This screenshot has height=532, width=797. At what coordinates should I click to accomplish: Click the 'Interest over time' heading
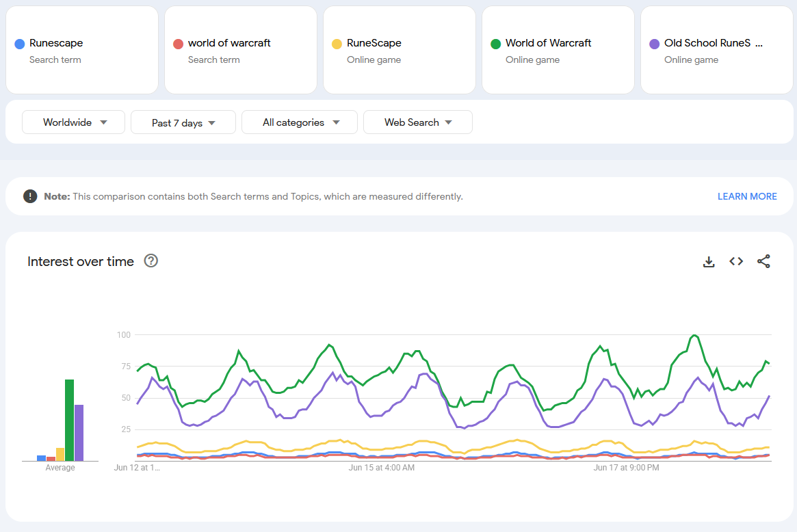(x=81, y=261)
